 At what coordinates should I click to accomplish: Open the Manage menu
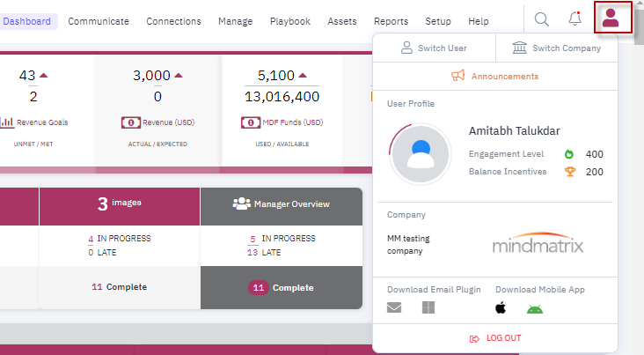pyautogui.click(x=235, y=21)
